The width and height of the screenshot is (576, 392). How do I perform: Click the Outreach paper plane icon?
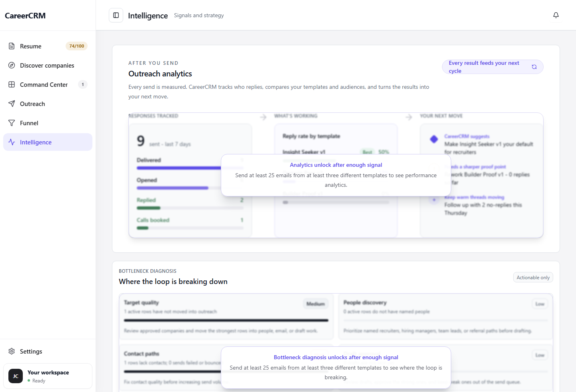[12, 104]
